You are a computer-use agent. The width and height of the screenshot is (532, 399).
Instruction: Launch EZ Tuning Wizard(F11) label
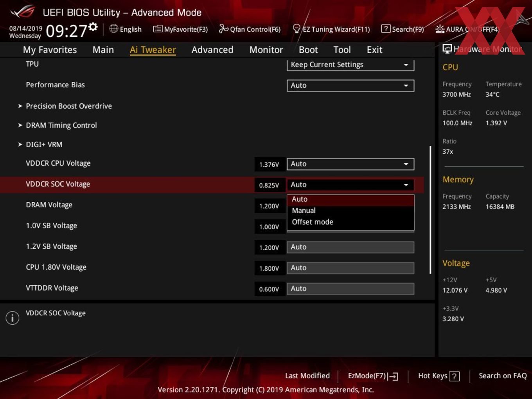pos(336,29)
